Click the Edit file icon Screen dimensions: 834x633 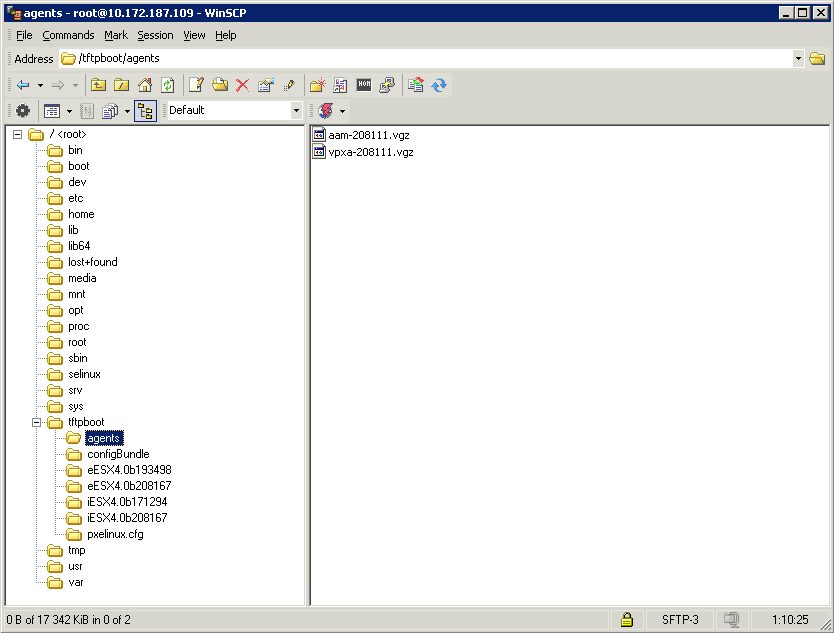coord(196,85)
